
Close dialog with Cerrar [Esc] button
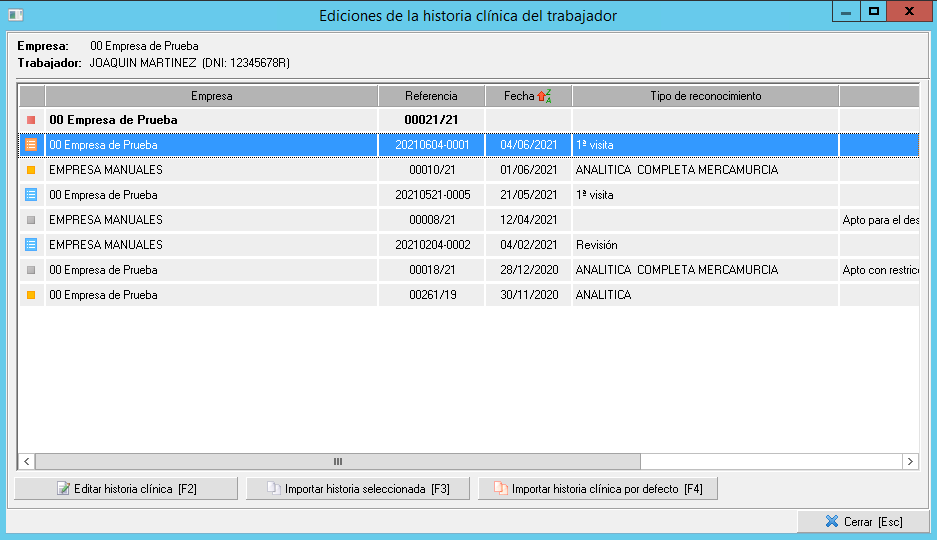[x=862, y=522]
